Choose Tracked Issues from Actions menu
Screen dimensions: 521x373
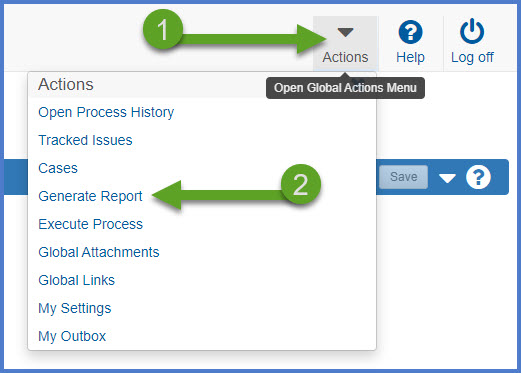click(x=85, y=140)
